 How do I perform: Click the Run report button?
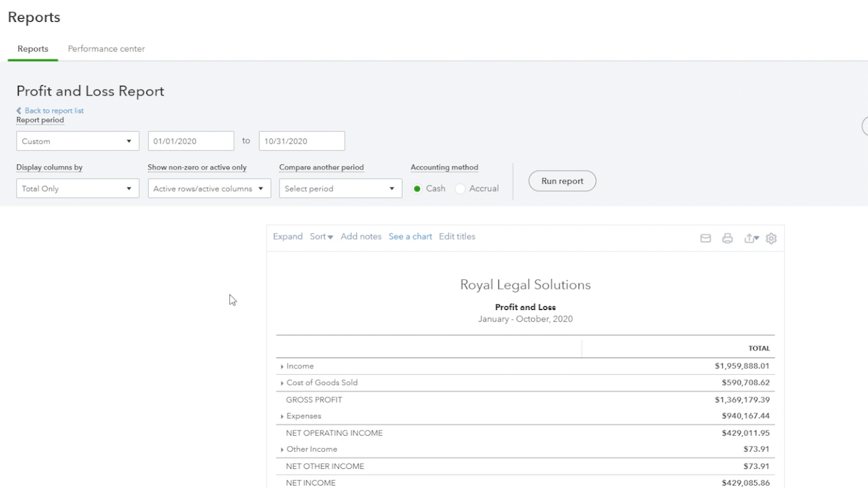(x=562, y=181)
